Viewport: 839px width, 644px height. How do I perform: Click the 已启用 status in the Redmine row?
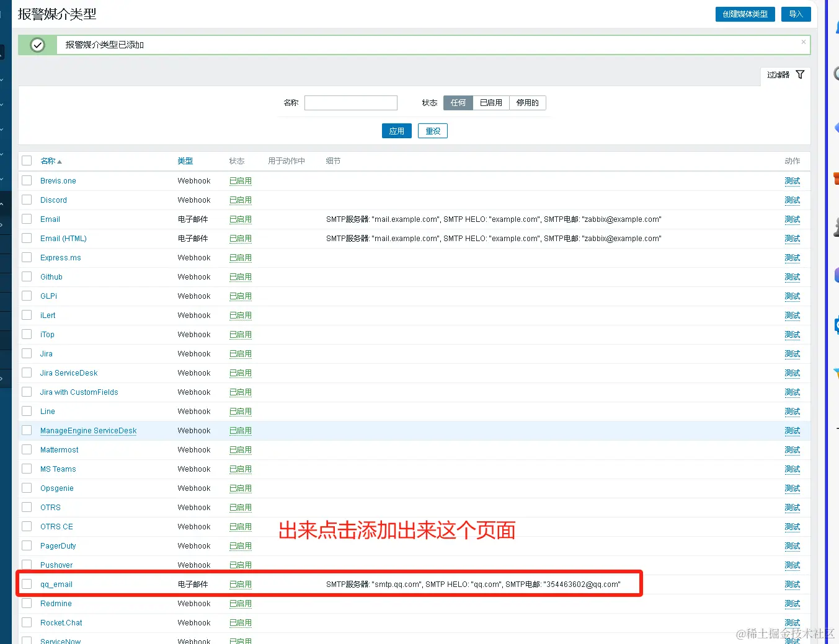(241, 604)
